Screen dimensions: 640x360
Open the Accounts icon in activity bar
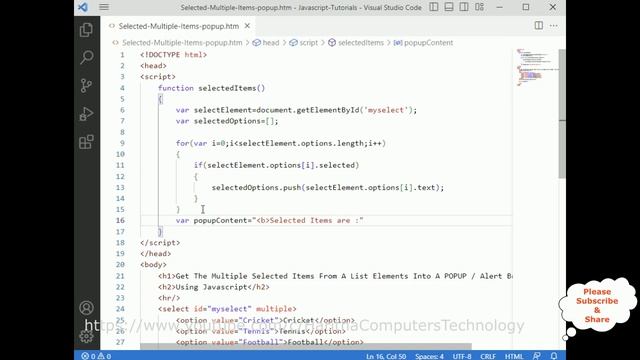point(86,308)
